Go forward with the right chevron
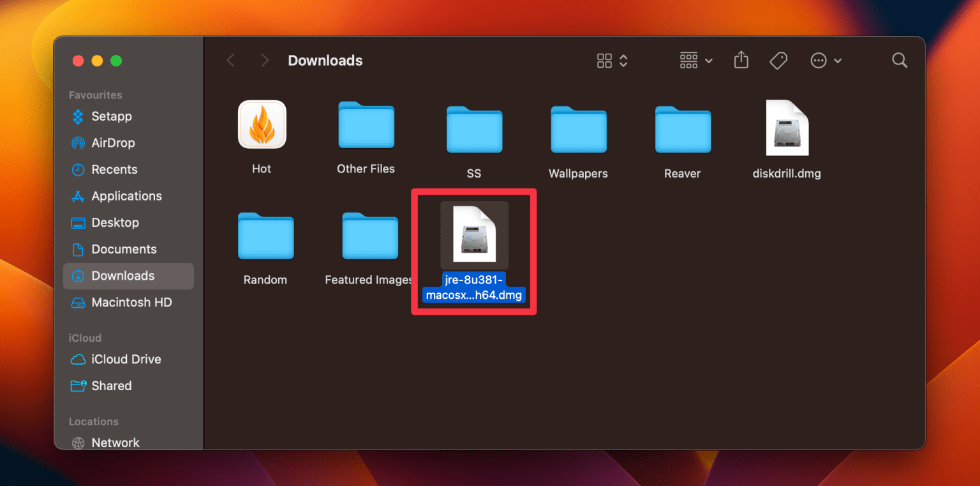This screenshot has width=980, height=486. (265, 61)
